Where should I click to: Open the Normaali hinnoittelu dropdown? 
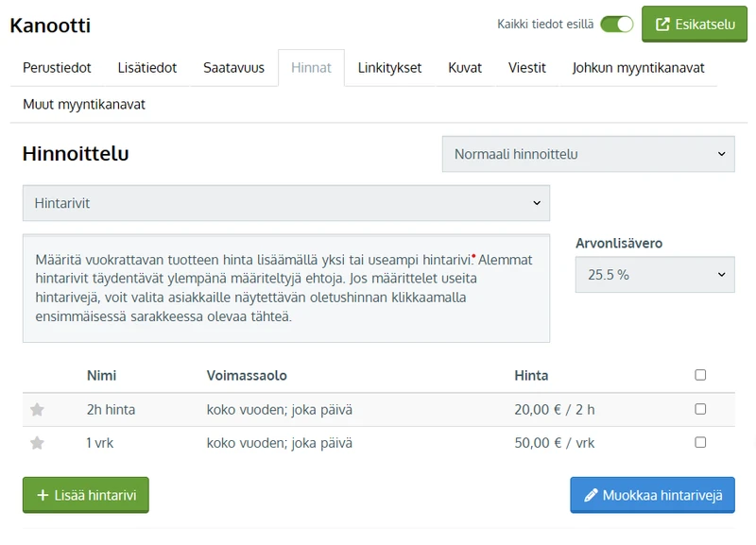[x=588, y=154]
